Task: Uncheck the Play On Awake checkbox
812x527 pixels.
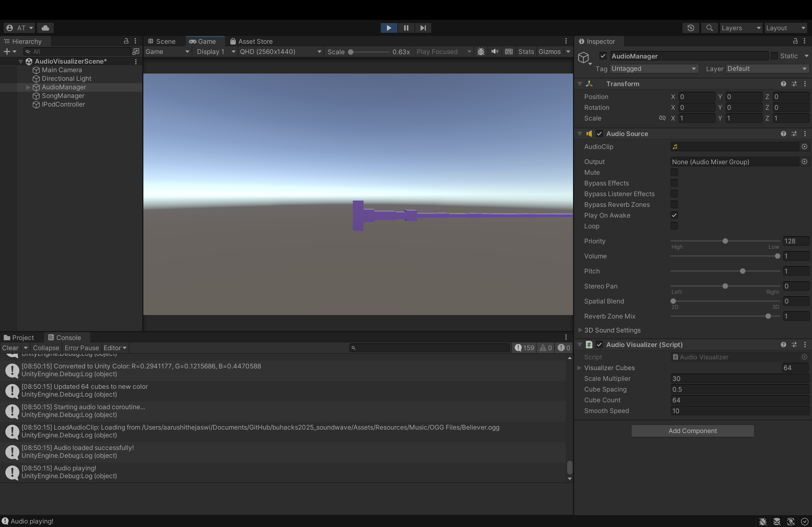Action: click(x=674, y=215)
